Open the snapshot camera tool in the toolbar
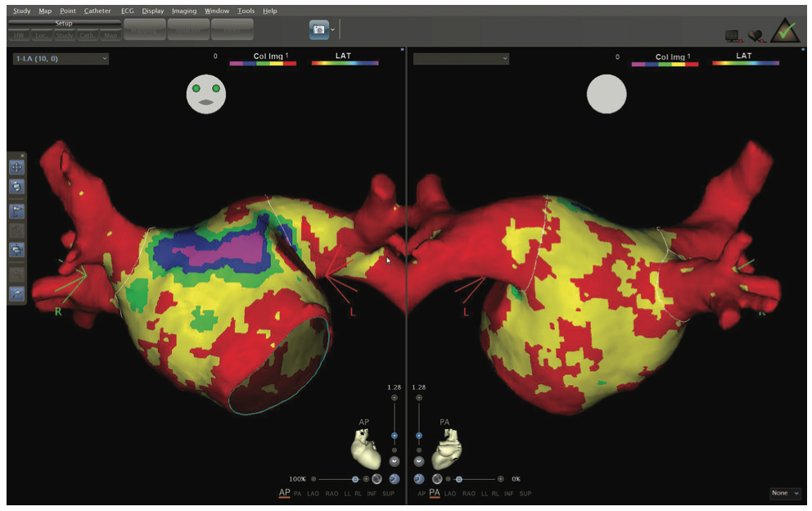The image size is (812, 511). [x=318, y=28]
